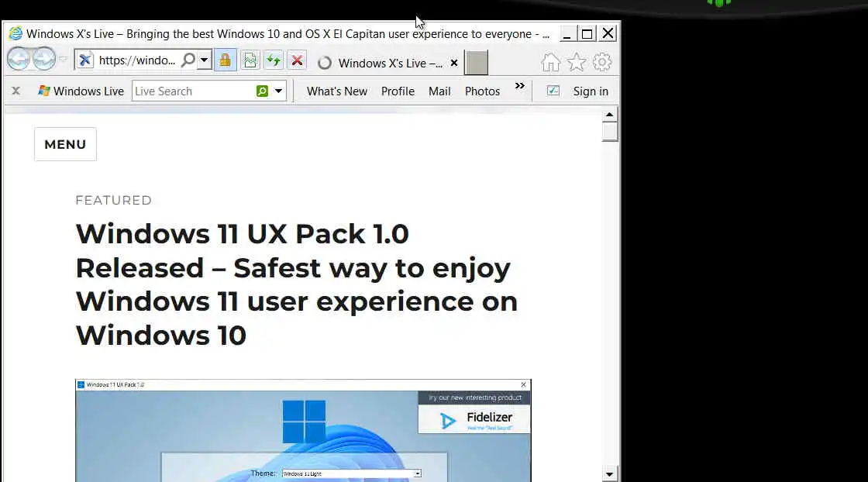Go to home page via house icon
The image size is (868, 482).
550,62
